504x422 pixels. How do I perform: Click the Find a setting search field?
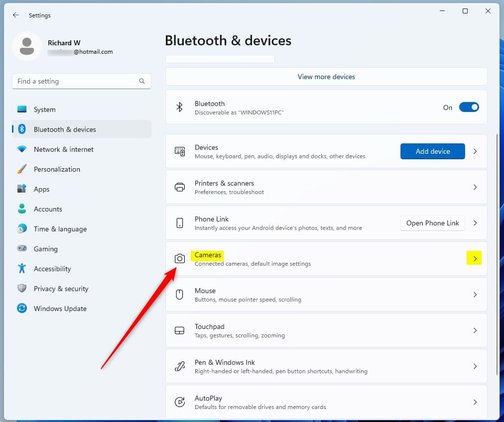(82, 81)
